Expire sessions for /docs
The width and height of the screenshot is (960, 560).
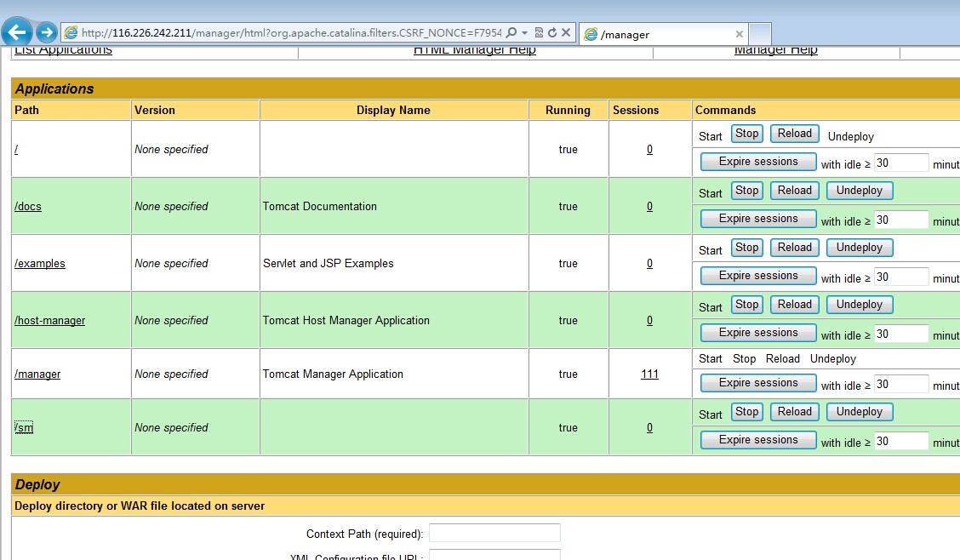758,219
